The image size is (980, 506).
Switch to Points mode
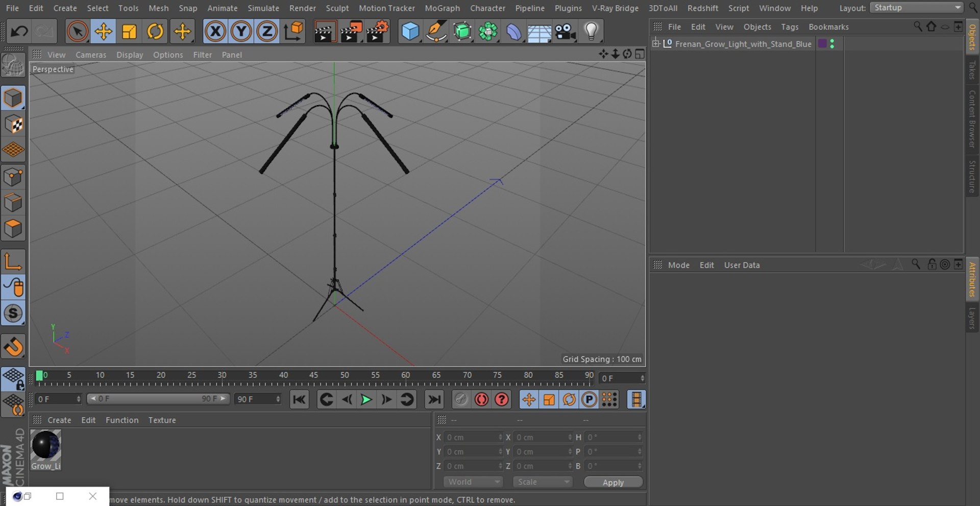[x=13, y=177]
